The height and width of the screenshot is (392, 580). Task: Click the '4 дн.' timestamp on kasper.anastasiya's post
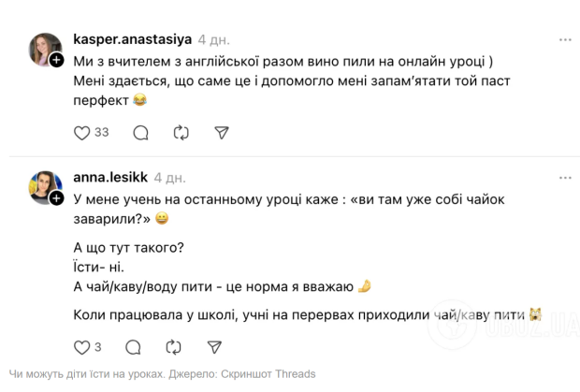[x=214, y=40]
